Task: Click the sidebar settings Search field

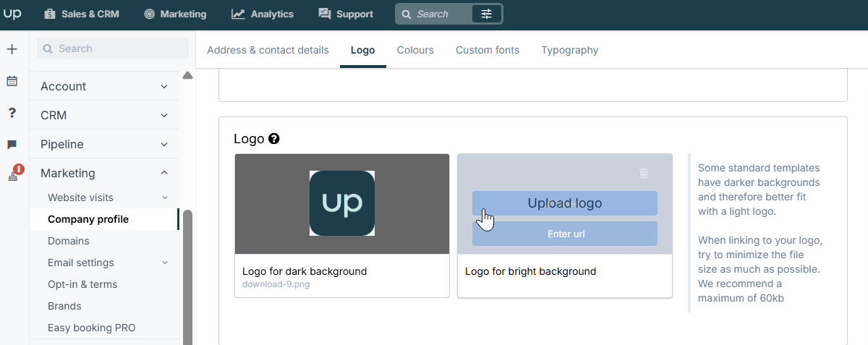Action: point(113,48)
